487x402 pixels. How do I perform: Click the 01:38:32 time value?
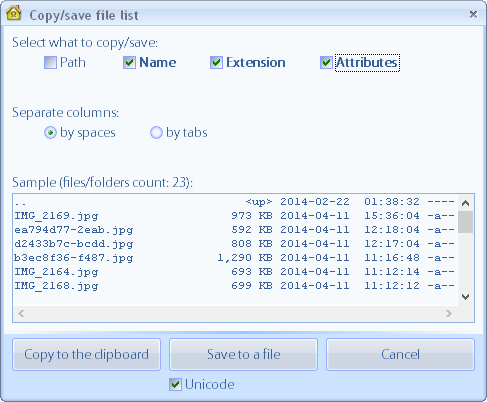coord(392,202)
